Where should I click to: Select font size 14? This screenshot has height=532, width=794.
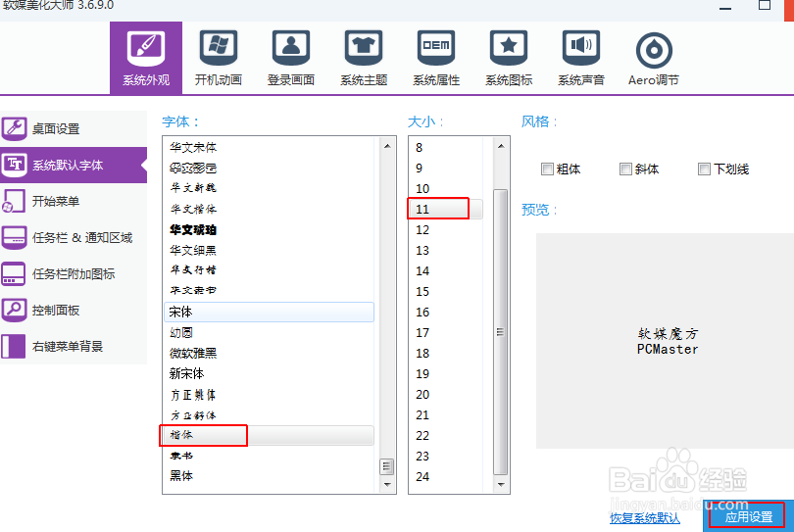[x=446, y=270]
